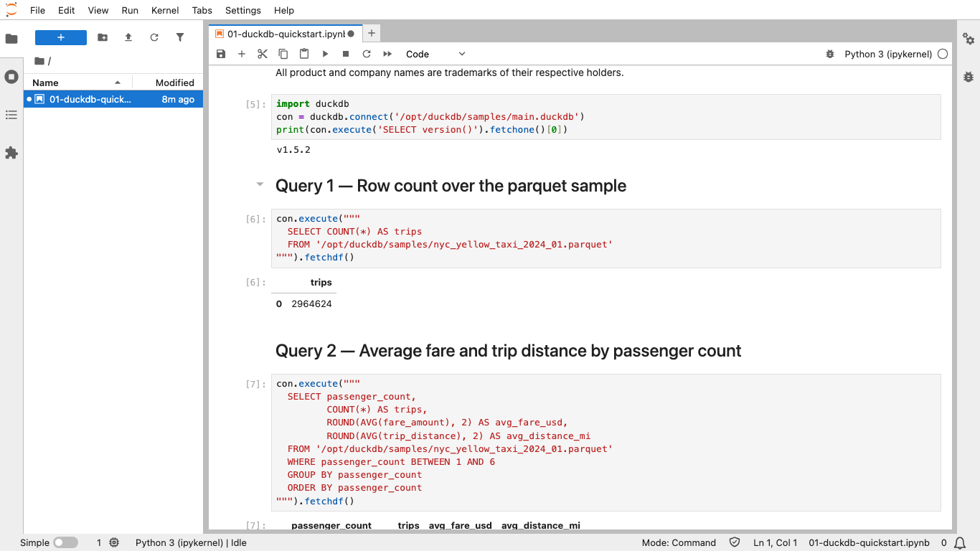Copy the selected cell
Screen dimensions: 980x551
pos(283,54)
